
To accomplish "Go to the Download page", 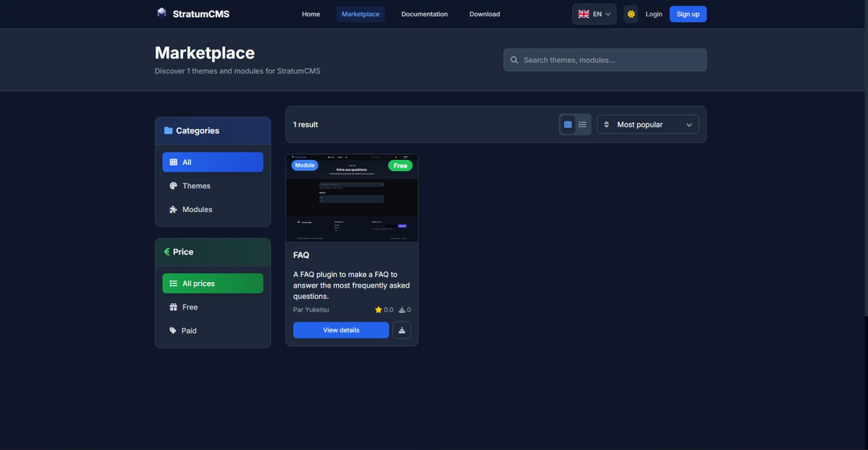I will [x=484, y=14].
